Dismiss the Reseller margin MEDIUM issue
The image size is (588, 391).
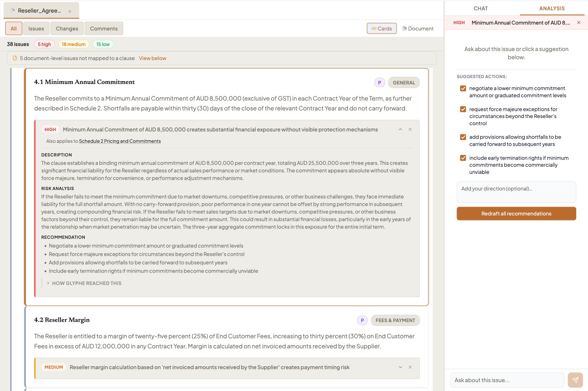tap(410, 367)
